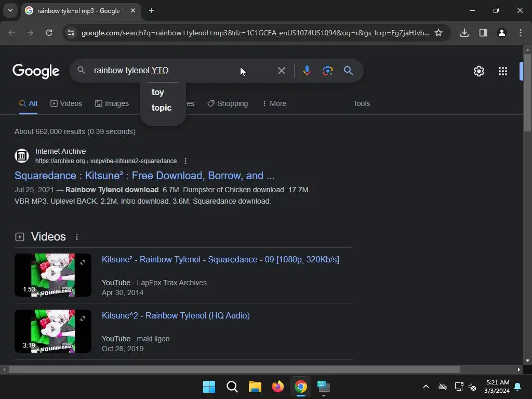Click the vertical page scrollbar thumb
Screen dimensions: 532x399
tap(527, 92)
